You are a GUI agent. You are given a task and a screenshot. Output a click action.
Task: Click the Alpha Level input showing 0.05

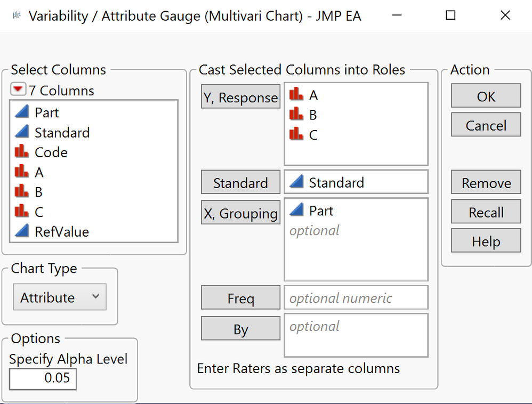42,379
